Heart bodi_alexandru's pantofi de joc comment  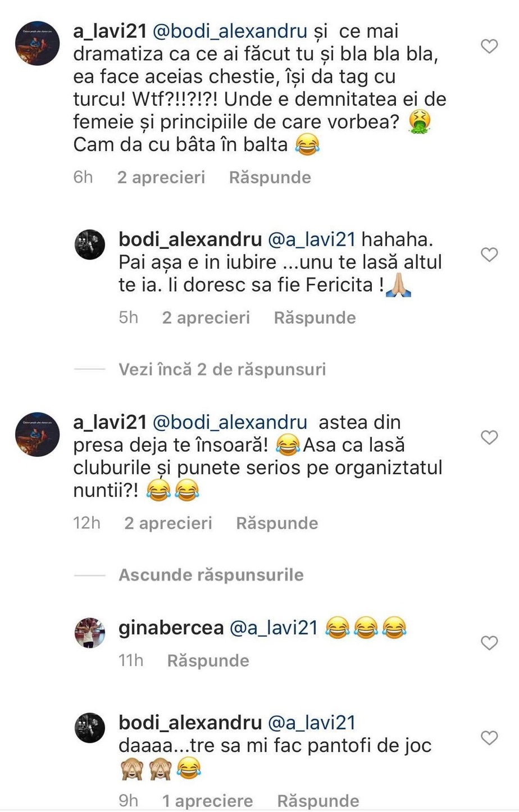click(x=490, y=738)
